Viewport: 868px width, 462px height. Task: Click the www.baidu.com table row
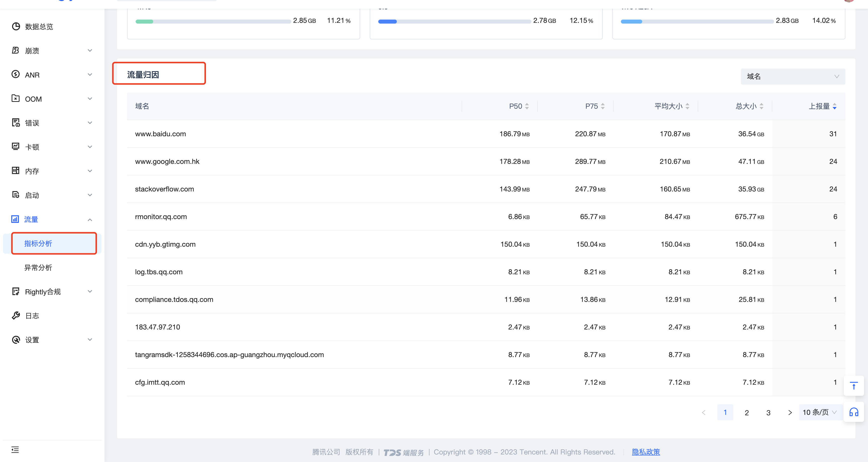coord(160,134)
